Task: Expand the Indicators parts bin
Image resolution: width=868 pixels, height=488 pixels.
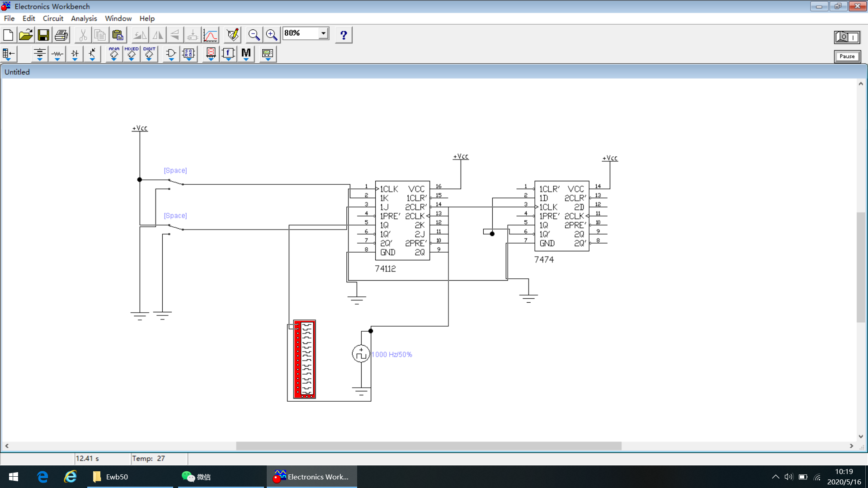Action: tap(211, 54)
